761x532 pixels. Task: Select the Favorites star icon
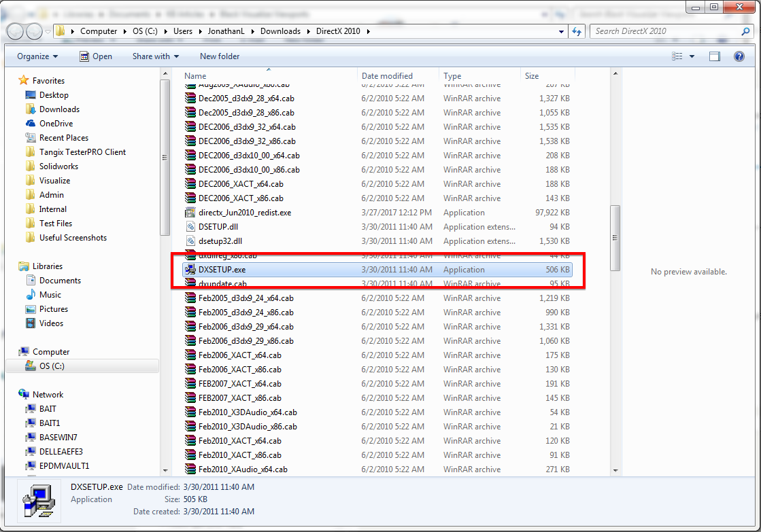point(23,80)
